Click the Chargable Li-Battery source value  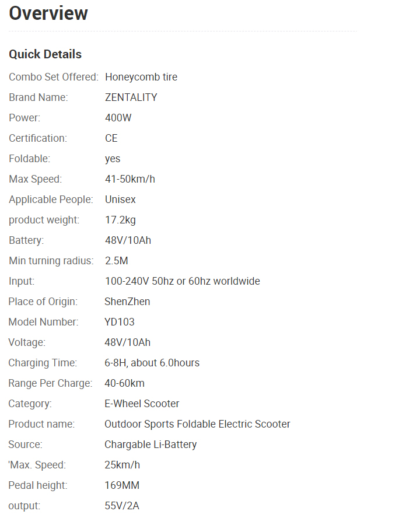(150, 444)
